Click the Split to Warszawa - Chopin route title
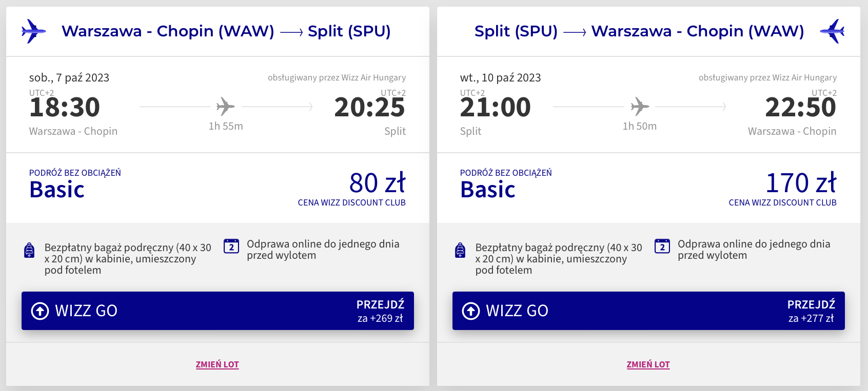868x391 pixels. tap(639, 31)
